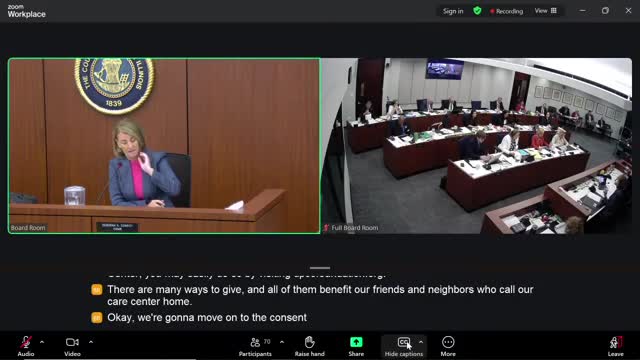
Task: Click caption 'Okay, we're gonna move on'
Action: coord(207,318)
